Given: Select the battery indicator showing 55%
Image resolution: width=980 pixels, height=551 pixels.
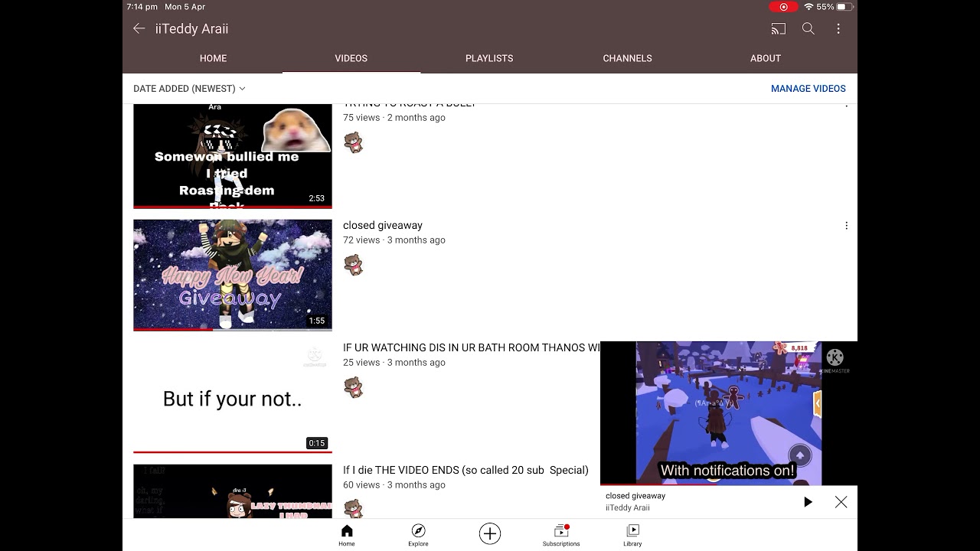Looking at the screenshot, I should click(835, 7).
